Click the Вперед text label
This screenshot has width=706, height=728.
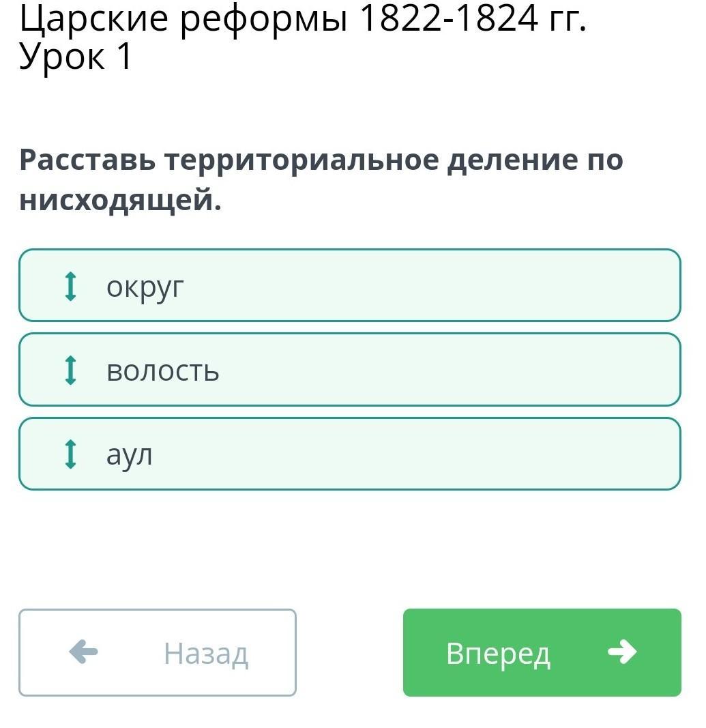pyautogui.click(x=498, y=654)
